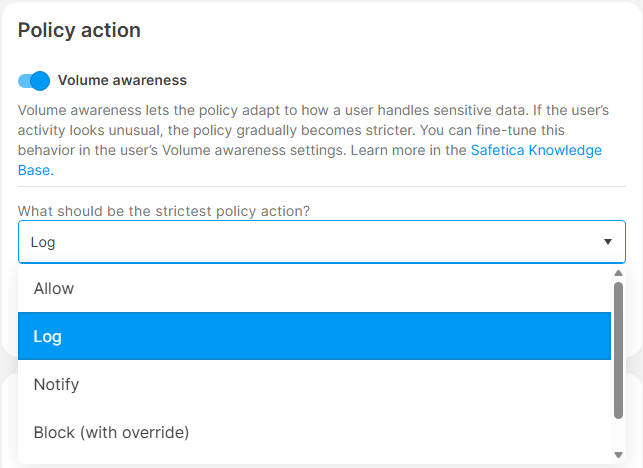643x468 pixels.
Task: Click the strictest policy action combo box
Action: point(300,242)
